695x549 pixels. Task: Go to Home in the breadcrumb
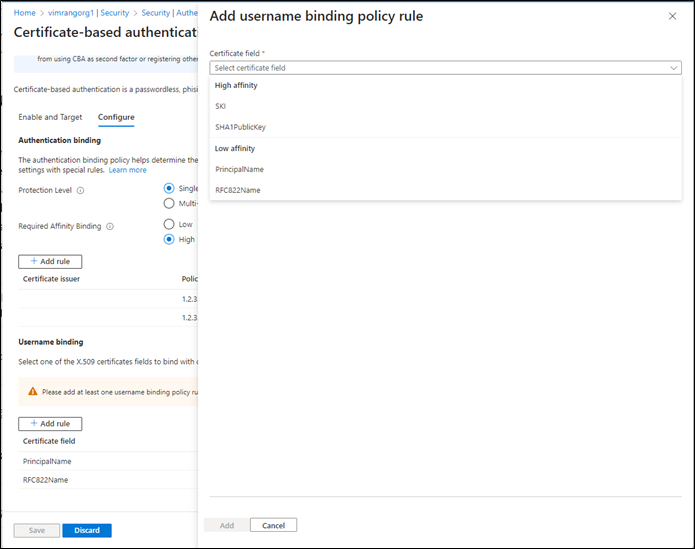(x=24, y=13)
